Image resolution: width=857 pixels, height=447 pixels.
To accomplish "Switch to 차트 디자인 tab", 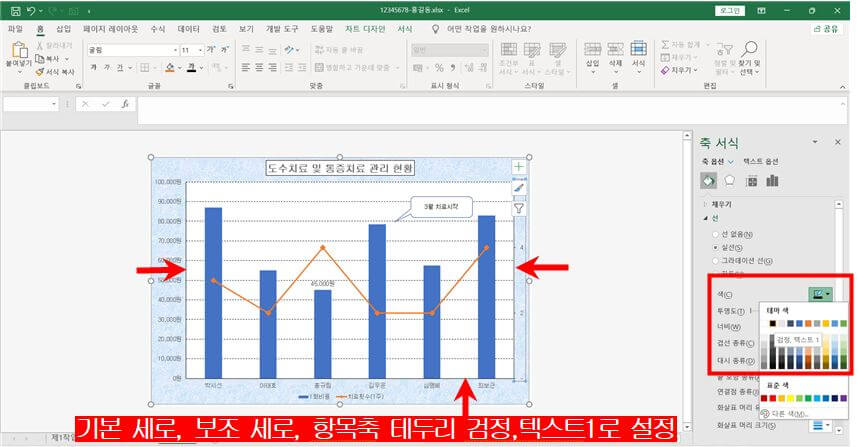I will tap(365, 29).
